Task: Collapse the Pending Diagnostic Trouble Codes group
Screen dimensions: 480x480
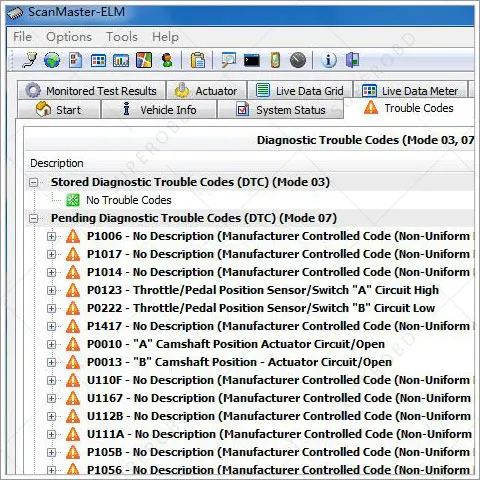Action: 33,219
